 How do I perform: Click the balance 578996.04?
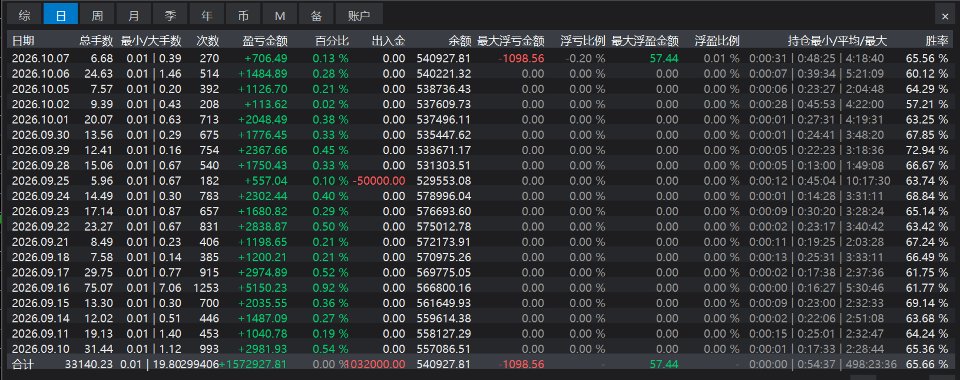[444, 196]
